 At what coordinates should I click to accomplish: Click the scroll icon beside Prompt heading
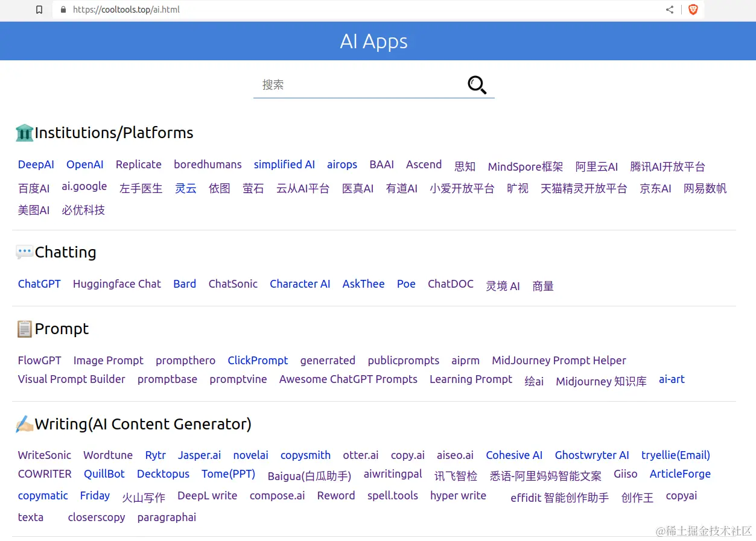pos(23,328)
